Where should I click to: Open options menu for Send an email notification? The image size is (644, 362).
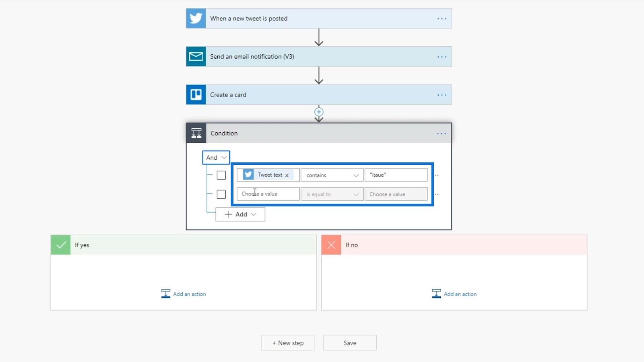(442, 57)
